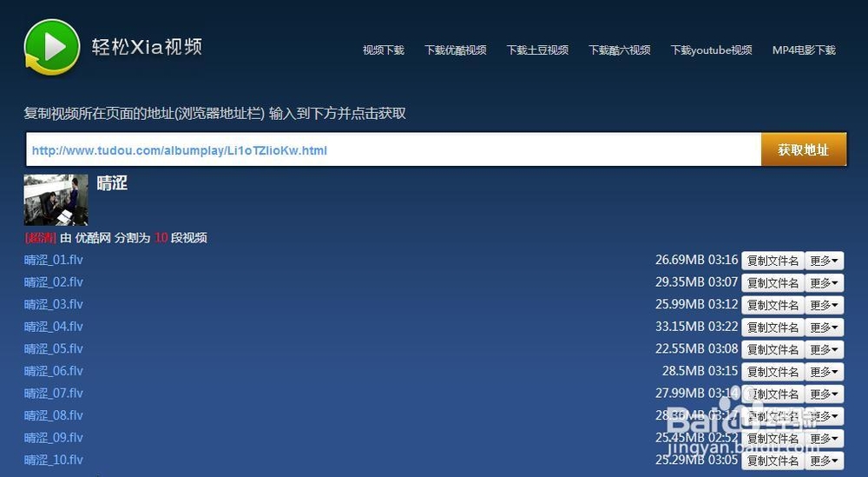Click the green play logo icon
This screenshot has width=868, height=477.
[x=52, y=47]
